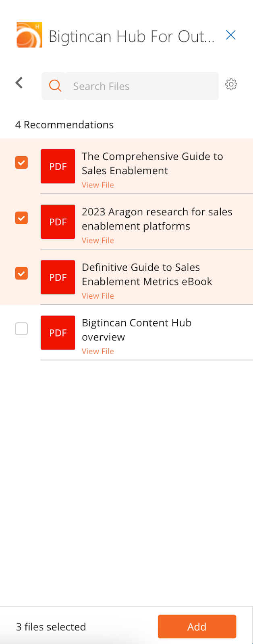Select the Bigtincan Content Hub overview title
253x644 pixels.
pyautogui.click(x=136, y=330)
